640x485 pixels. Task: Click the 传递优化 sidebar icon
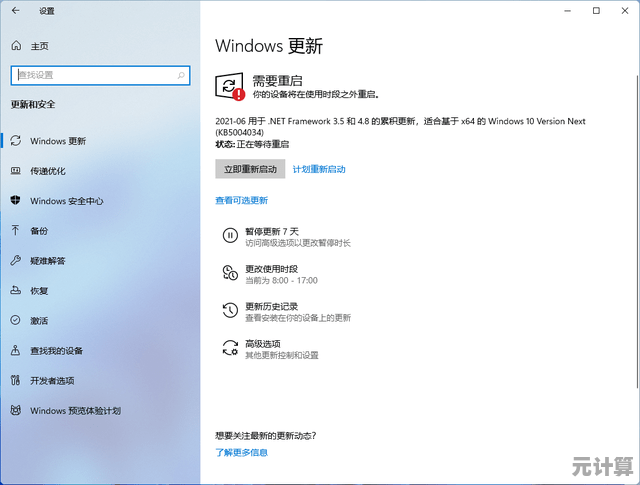(x=16, y=171)
